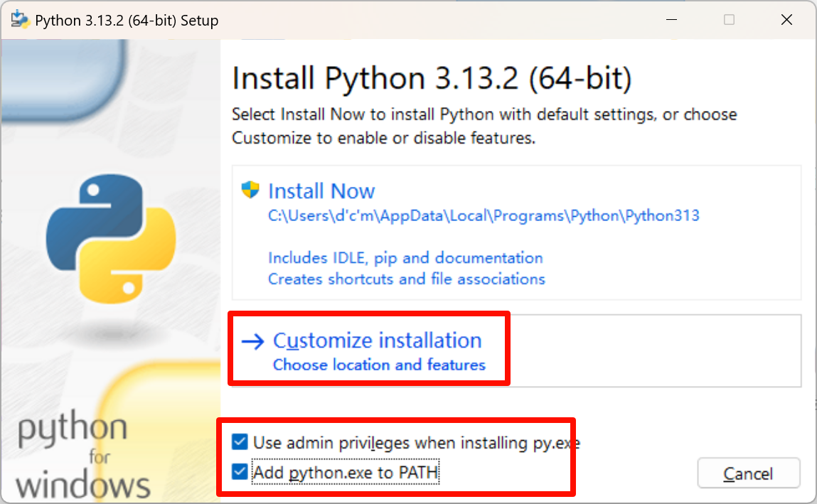Click 'Choose location and features' subtitle
Image resolution: width=817 pixels, height=504 pixels.
tap(379, 365)
